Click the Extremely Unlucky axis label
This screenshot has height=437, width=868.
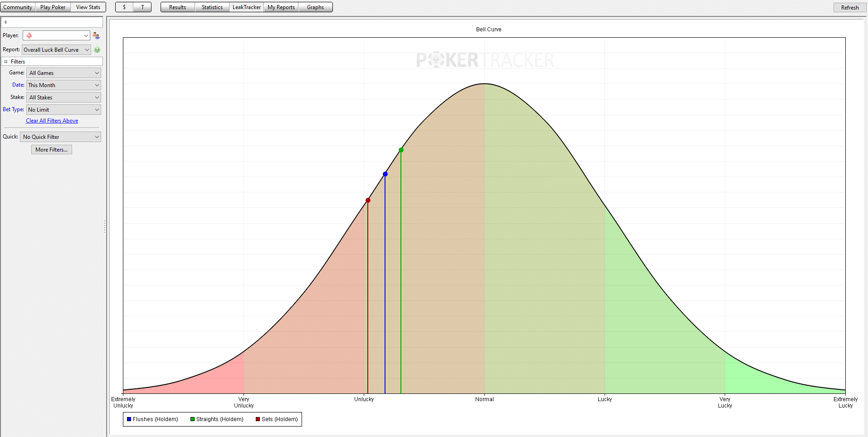[x=123, y=403]
